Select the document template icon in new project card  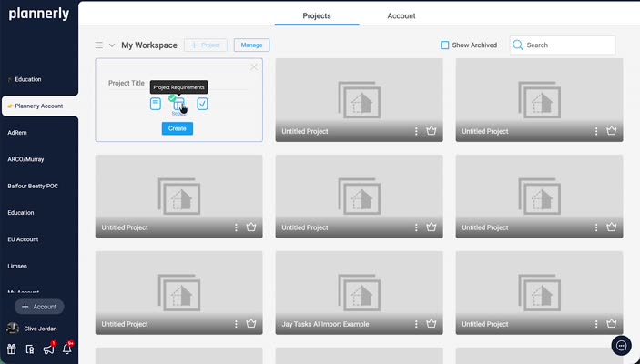[x=156, y=104]
